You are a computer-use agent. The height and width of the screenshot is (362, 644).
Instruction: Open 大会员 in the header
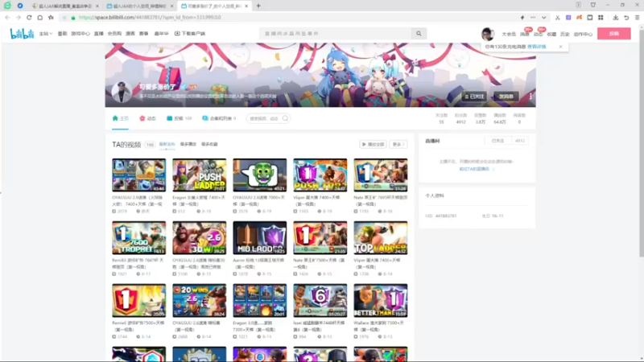click(x=509, y=34)
